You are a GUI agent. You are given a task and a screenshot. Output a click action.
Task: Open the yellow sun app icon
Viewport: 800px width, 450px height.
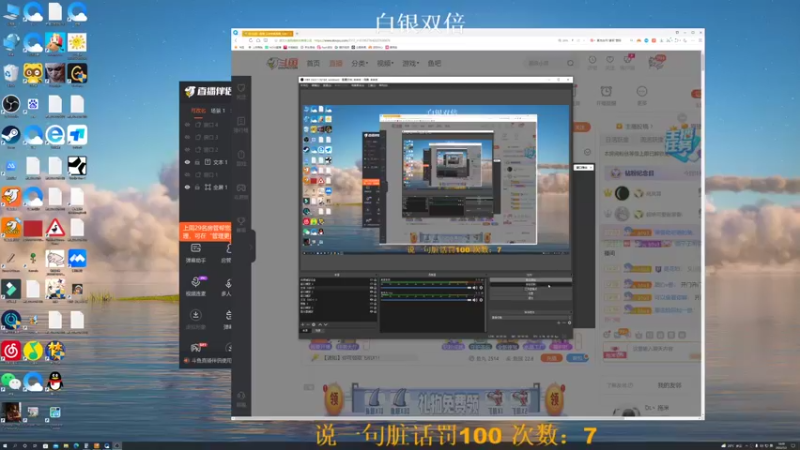(77, 43)
